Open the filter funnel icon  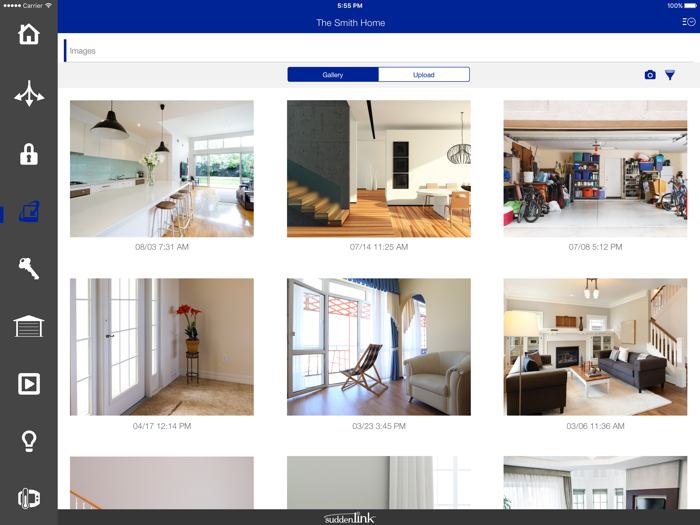point(670,75)
